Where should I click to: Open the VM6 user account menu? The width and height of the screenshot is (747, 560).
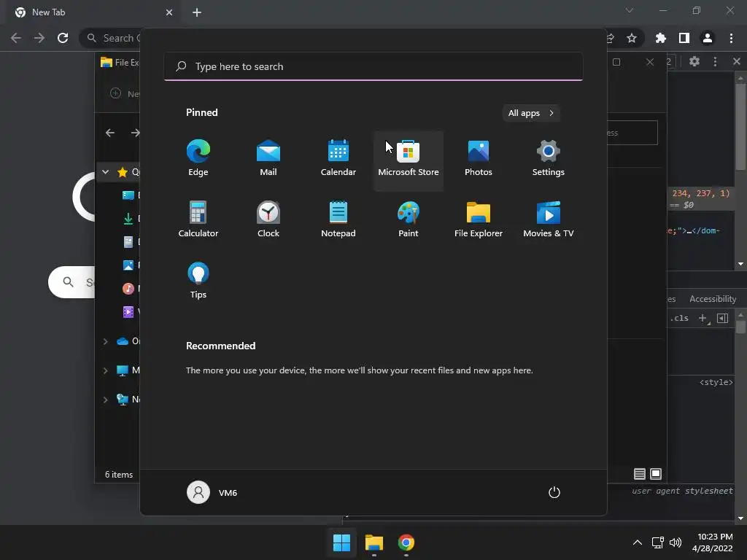pos(212,492)
